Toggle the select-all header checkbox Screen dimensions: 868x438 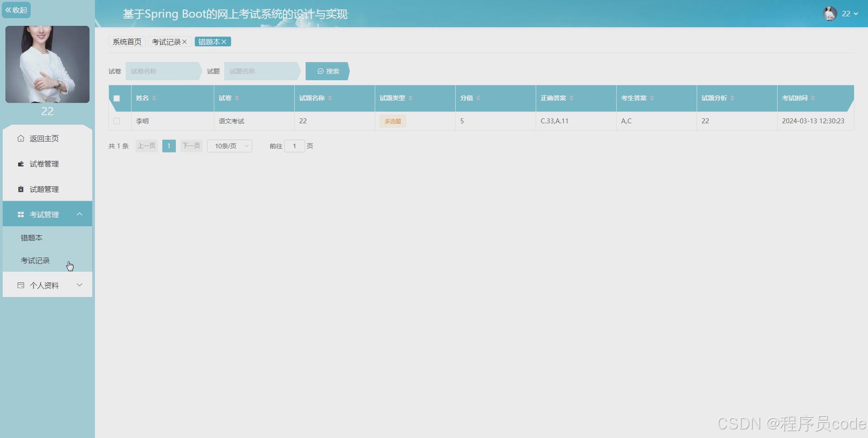(117, 98)
